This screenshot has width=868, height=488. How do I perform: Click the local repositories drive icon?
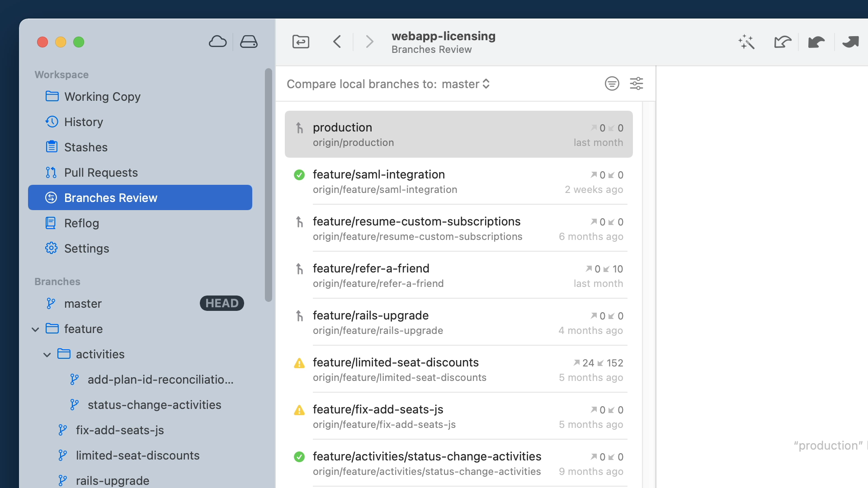tap(249, 42)
